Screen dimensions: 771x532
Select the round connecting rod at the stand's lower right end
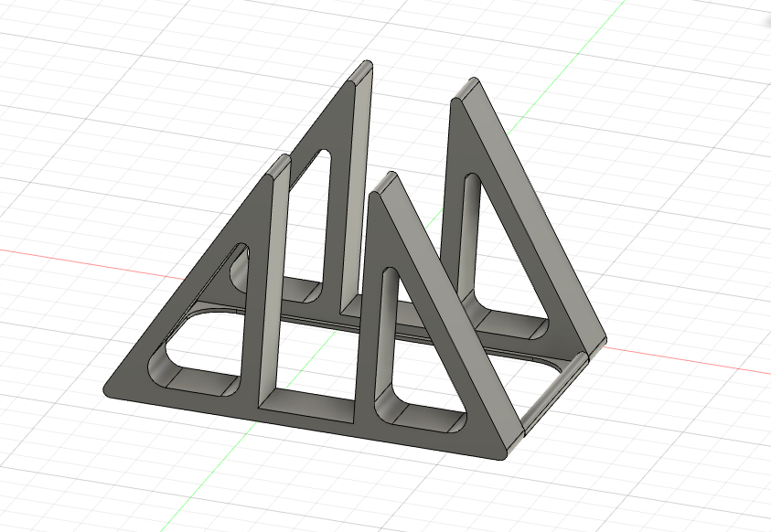(x=556, y=393)
